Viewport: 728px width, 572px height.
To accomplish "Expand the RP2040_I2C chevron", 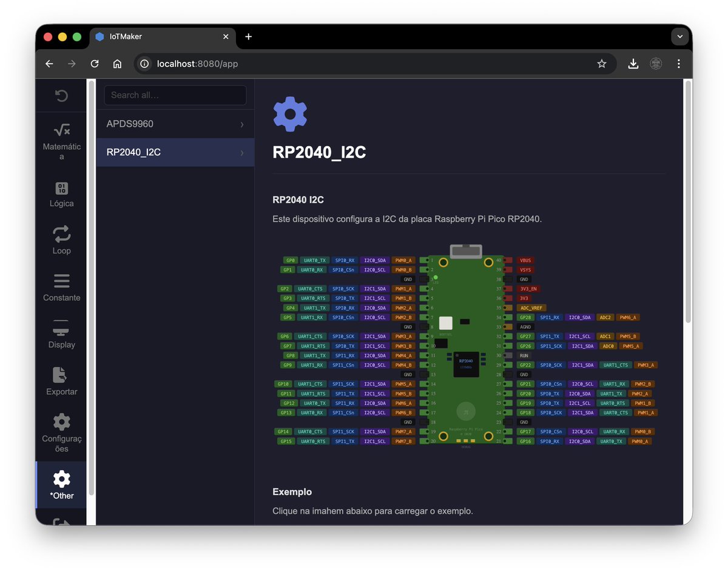I will pyautogui.click(x=242, y=152).
